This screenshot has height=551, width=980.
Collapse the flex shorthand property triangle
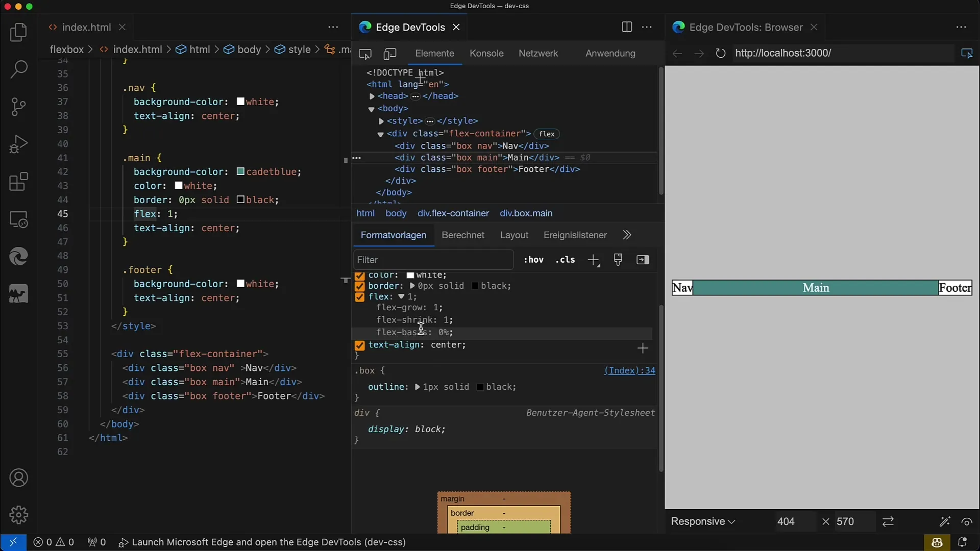click(401, 296)
